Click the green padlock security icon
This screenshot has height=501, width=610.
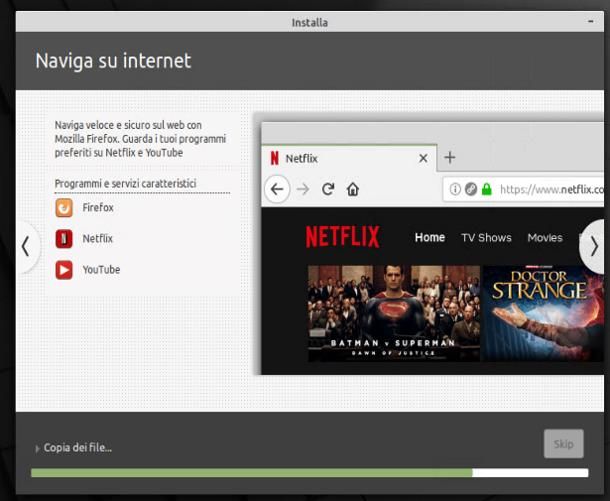(x=486, y=189)
